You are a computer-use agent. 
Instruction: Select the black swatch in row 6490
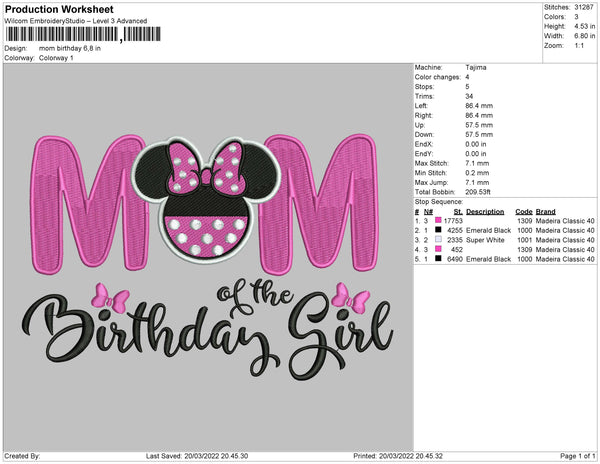tap(438, 259)
